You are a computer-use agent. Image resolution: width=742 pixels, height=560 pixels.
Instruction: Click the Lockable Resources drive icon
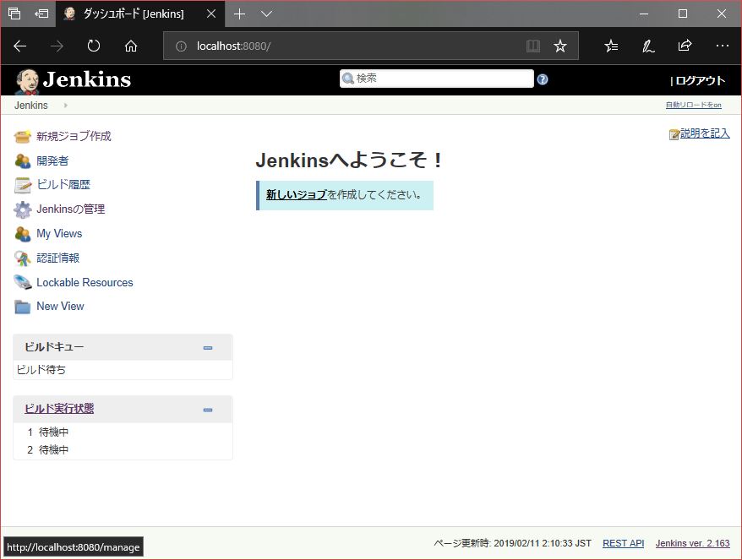tap(22, 283)
